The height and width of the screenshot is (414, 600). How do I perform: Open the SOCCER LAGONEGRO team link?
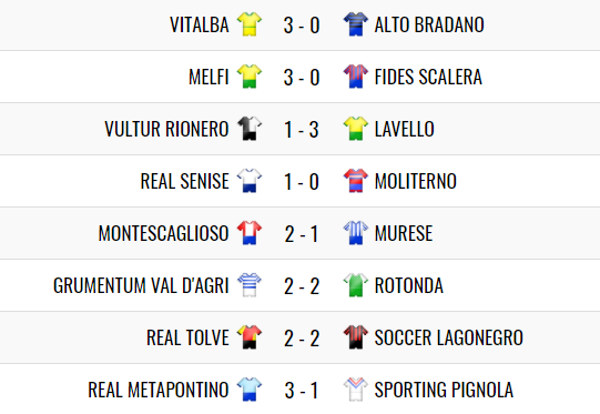pos(449,338)
